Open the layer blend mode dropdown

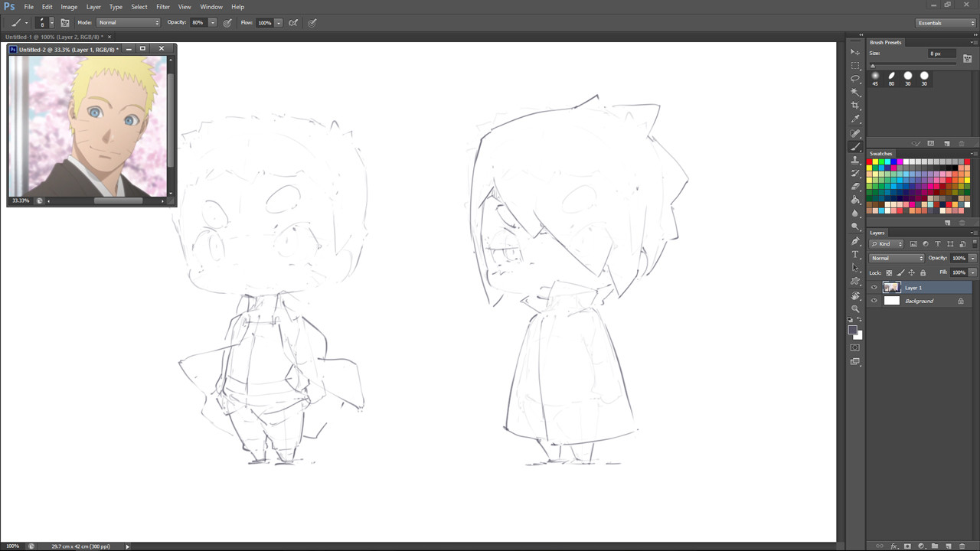click(x=897, y=258)
